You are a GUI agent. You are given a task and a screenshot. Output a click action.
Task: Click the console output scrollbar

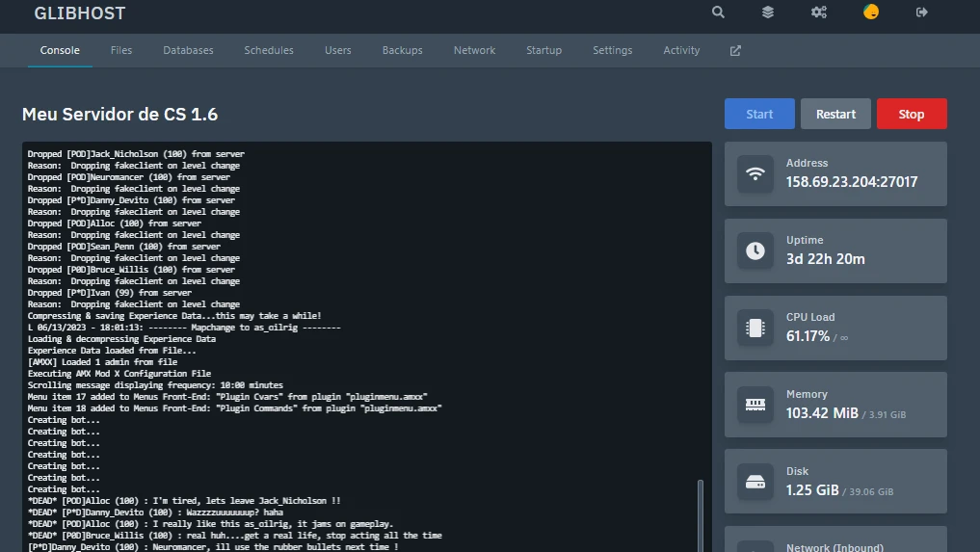[701, 515]
